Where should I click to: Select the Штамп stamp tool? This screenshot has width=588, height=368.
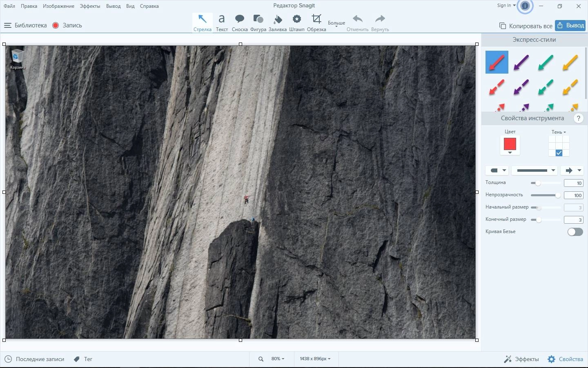click(297, 22)
